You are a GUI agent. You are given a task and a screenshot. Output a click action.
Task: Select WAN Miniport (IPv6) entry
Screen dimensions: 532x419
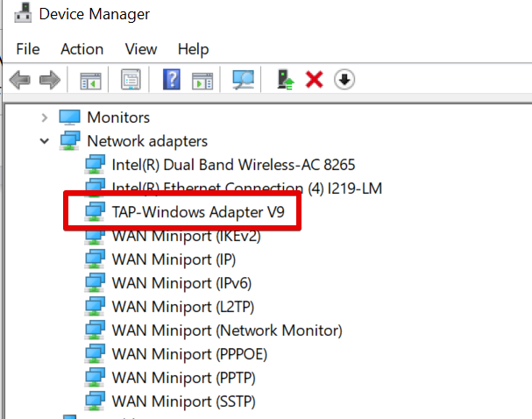point(181,283)
